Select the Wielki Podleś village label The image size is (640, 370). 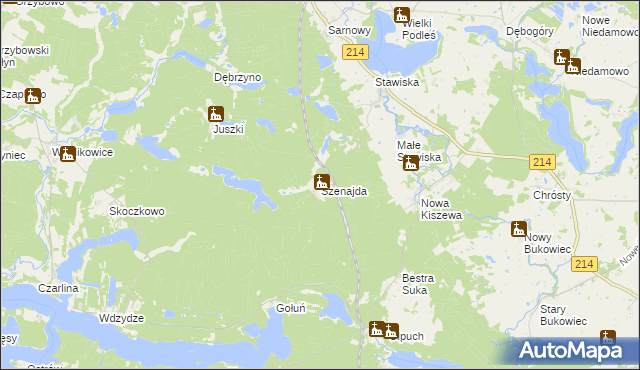[x=419, y=29]
